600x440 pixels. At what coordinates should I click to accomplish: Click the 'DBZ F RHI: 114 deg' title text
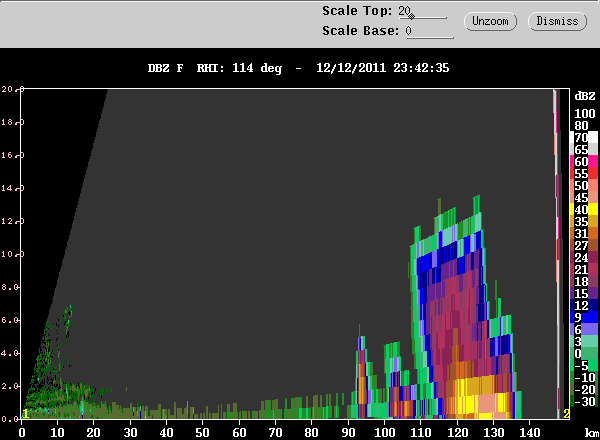[215, 68]
